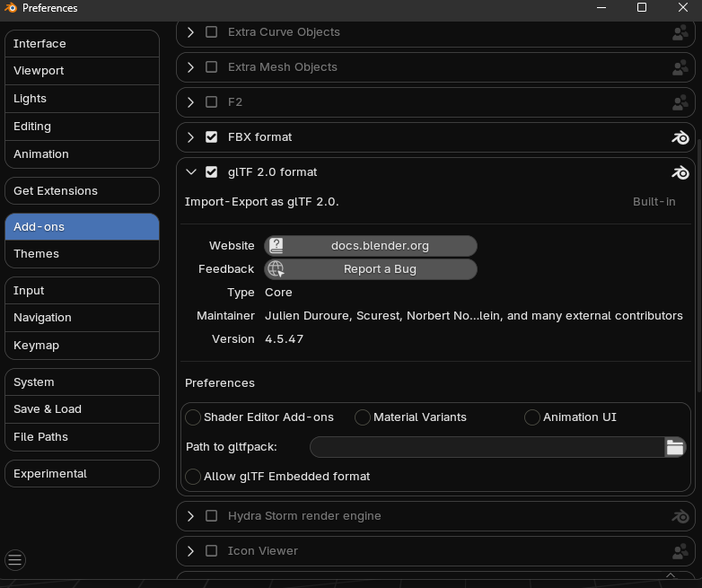Image resolution: width=702 pixels, height=588 pixels.
Task: Click the Report a Bug button
Action: 371,269
